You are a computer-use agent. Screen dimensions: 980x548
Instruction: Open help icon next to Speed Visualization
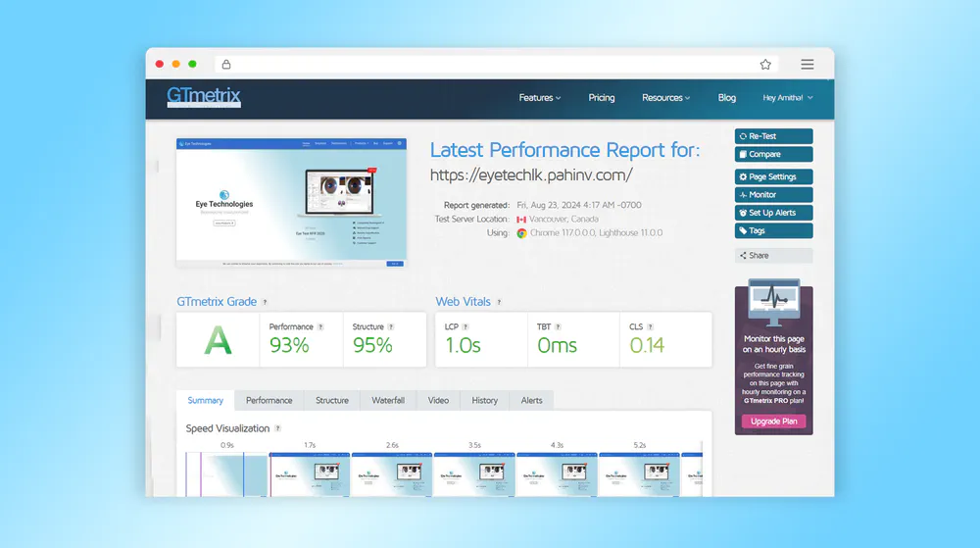pyautogui.click(x=278, y=428)
